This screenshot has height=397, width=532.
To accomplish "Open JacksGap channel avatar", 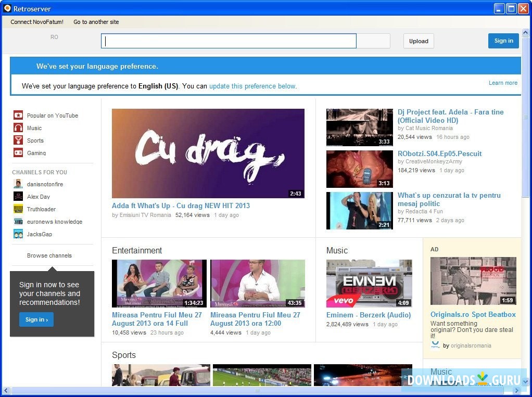I will pyautogui.click(x=18, y=234).
